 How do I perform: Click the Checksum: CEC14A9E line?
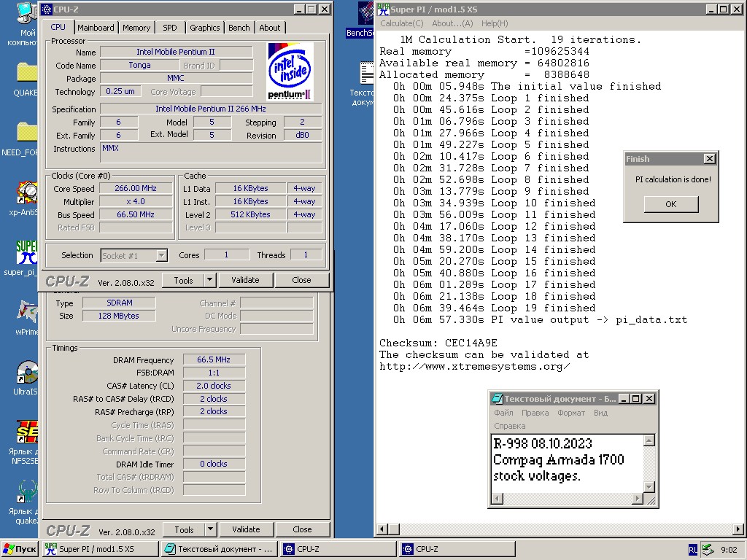[x=438, y=343]
